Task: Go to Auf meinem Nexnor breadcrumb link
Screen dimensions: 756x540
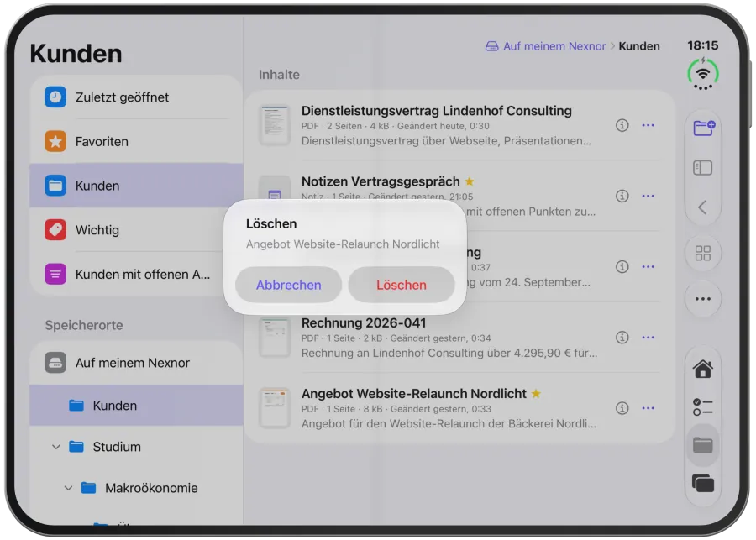Action: tap(545, 46)
